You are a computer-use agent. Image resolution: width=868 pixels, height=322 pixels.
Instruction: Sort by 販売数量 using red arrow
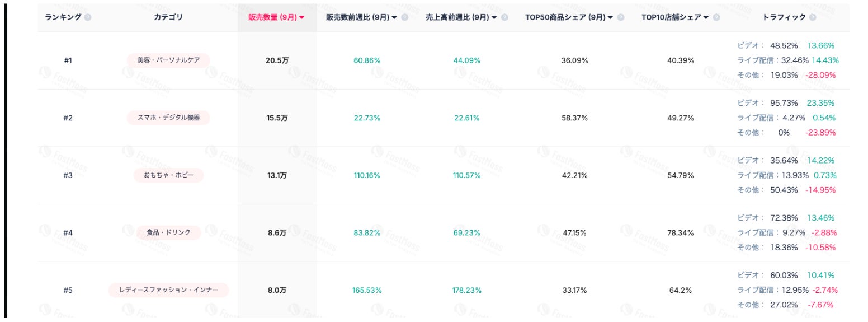pyautogui.click(x=302, y=17)
